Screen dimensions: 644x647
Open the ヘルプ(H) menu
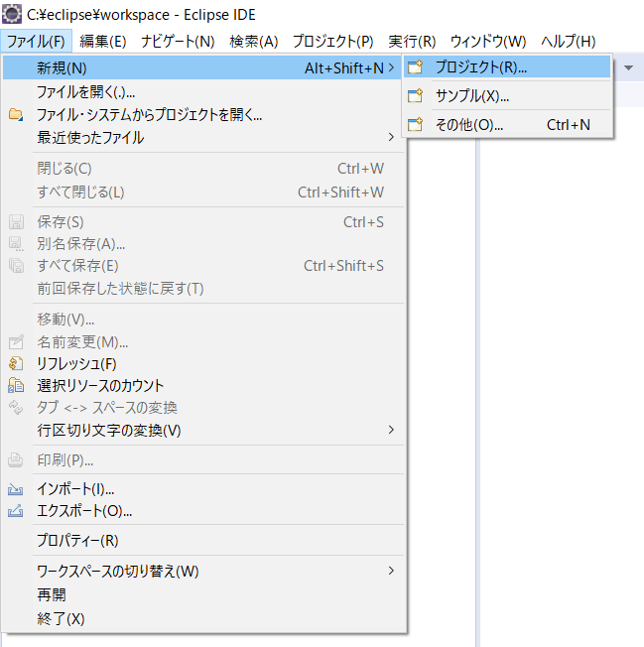click(569, 41)
